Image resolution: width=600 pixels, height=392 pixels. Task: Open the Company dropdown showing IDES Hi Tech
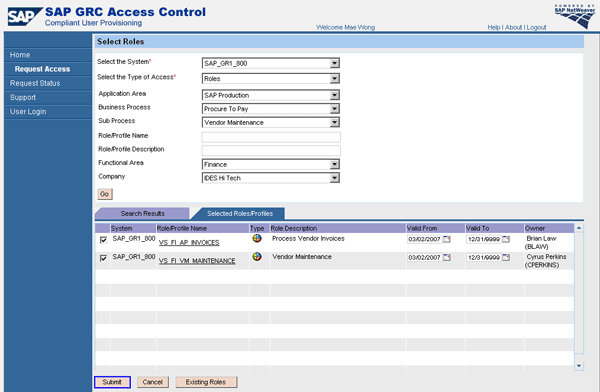coord(334,178)
